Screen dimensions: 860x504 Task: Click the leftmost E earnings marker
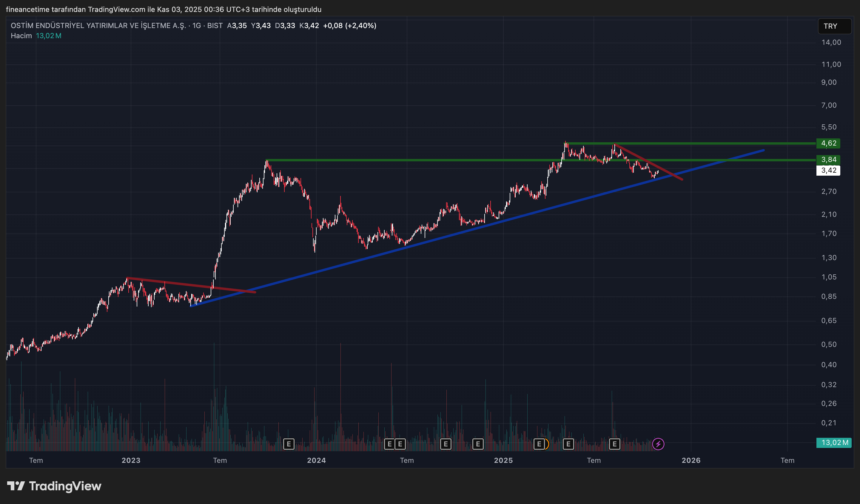point(289,444)
